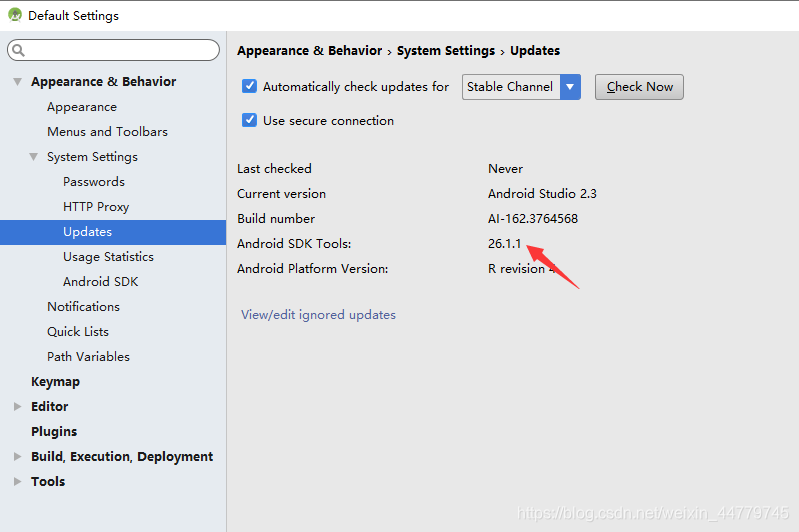The image size is (799, 532).
Task: Open Usage Statistics settings
Action: (108, 257)
